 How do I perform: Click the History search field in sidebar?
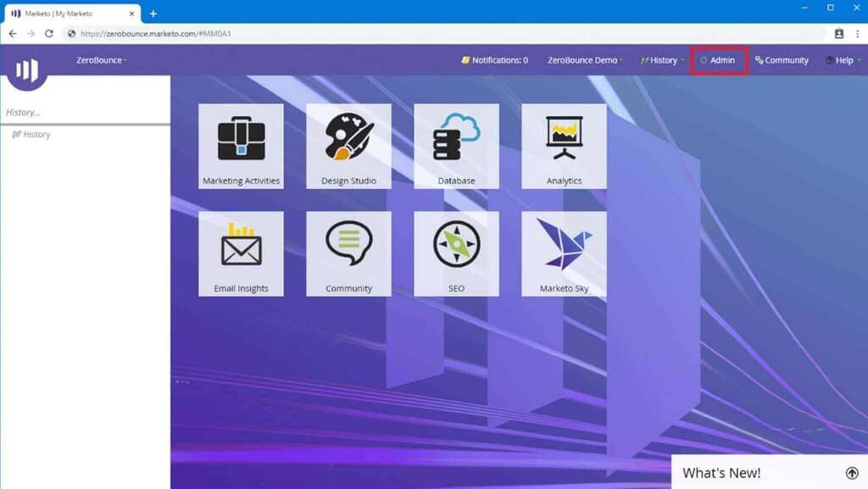pos(86,113)
